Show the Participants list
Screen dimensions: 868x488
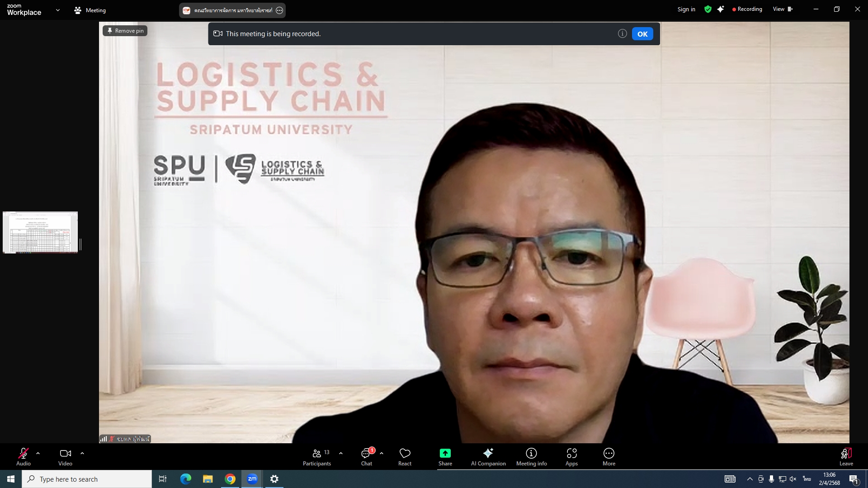tap(317, 456)
